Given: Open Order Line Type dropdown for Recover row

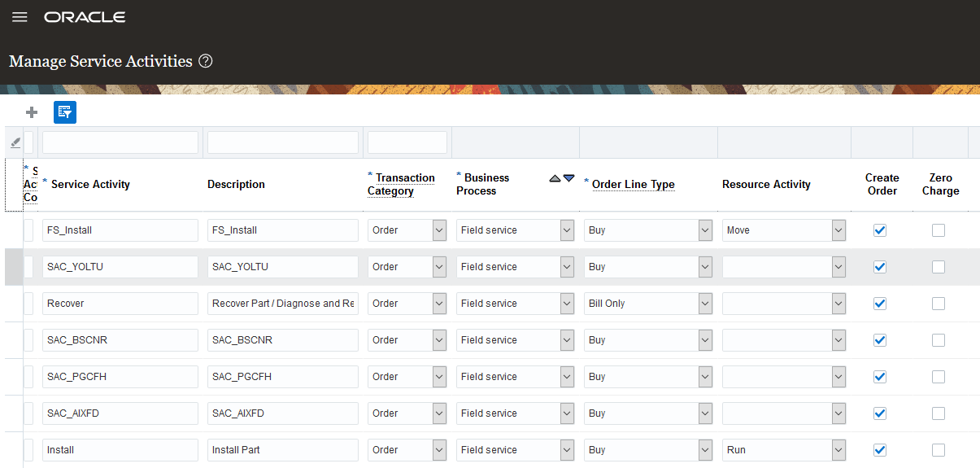Looking at the screenshot, I should 705,304.
